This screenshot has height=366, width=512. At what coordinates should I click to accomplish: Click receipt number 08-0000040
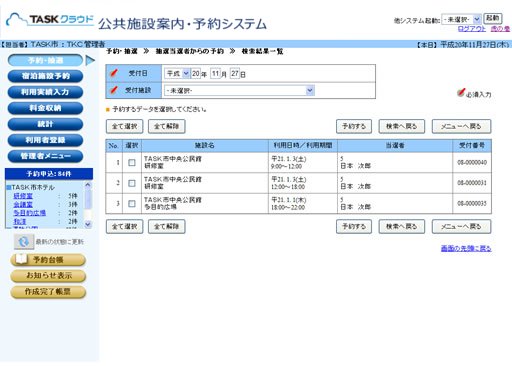(472, 162)
